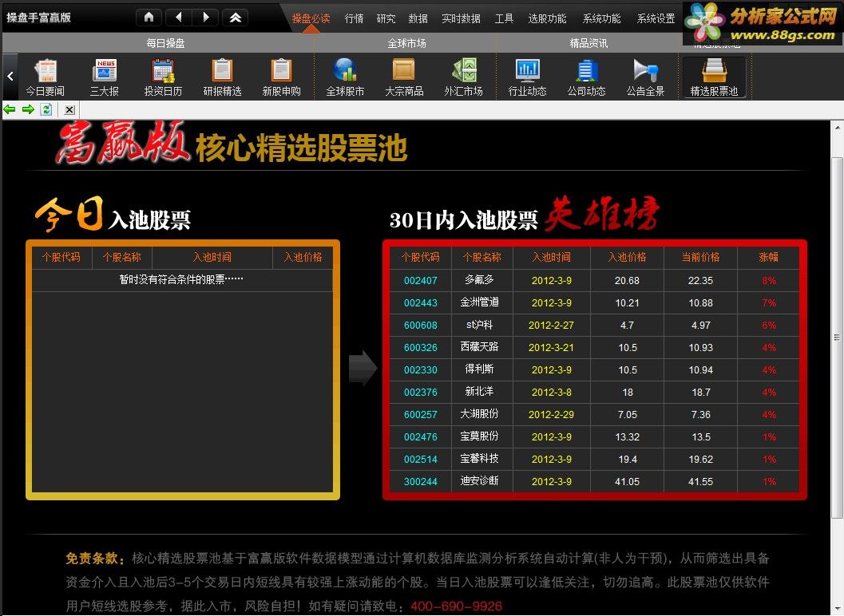This screenshot has width=844, height=616.
Task: Click stock code 002476
Action: (x=420, y=436)
